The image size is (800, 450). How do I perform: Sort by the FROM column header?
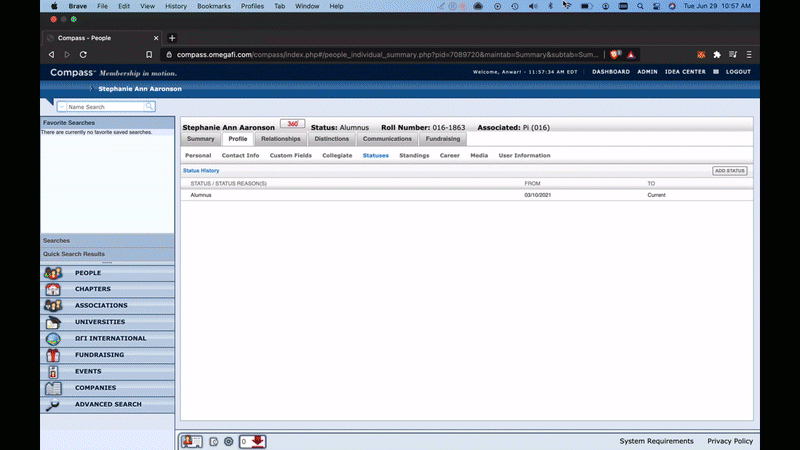[x=532, y=184]
